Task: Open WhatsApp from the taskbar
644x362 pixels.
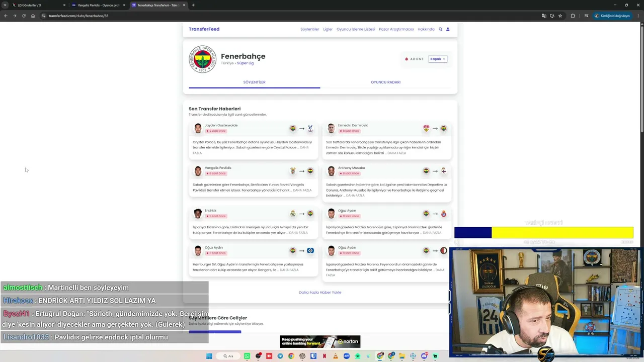Action: click(247, 356)
